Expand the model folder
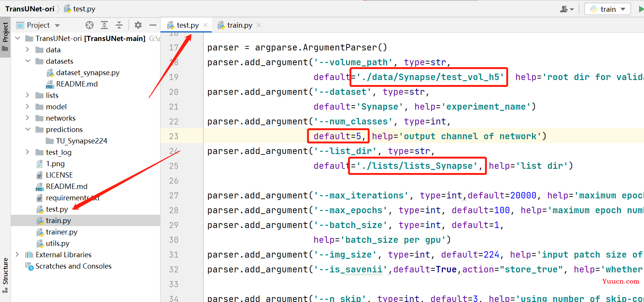644x302 pixels. click(x=27, y=107)
